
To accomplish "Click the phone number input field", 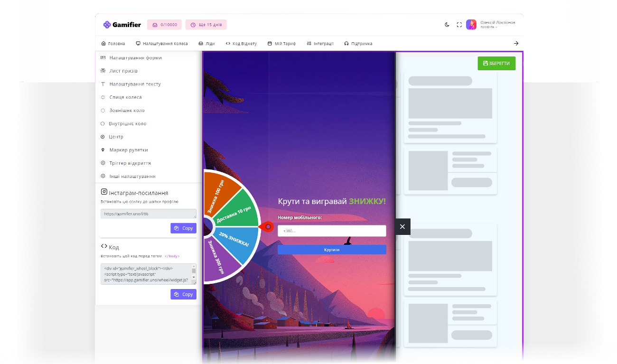I will point(332,231).
